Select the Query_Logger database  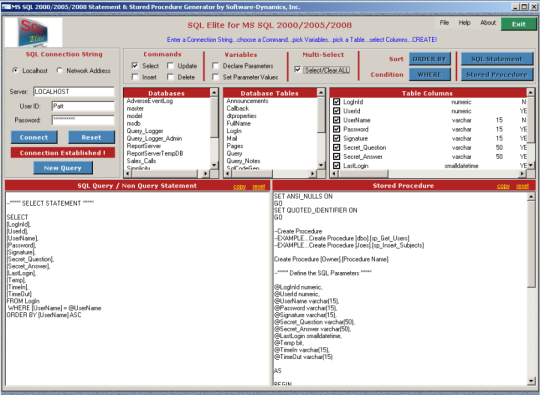(x=145, y=131)
